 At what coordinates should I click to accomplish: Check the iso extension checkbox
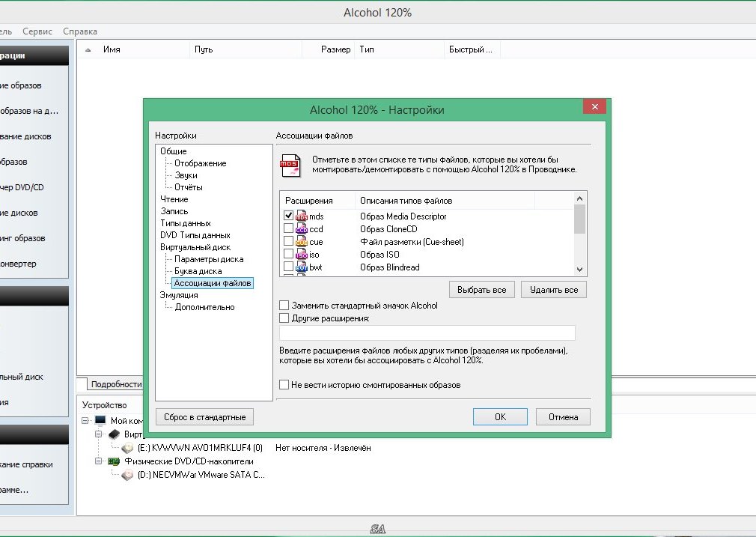288,253
